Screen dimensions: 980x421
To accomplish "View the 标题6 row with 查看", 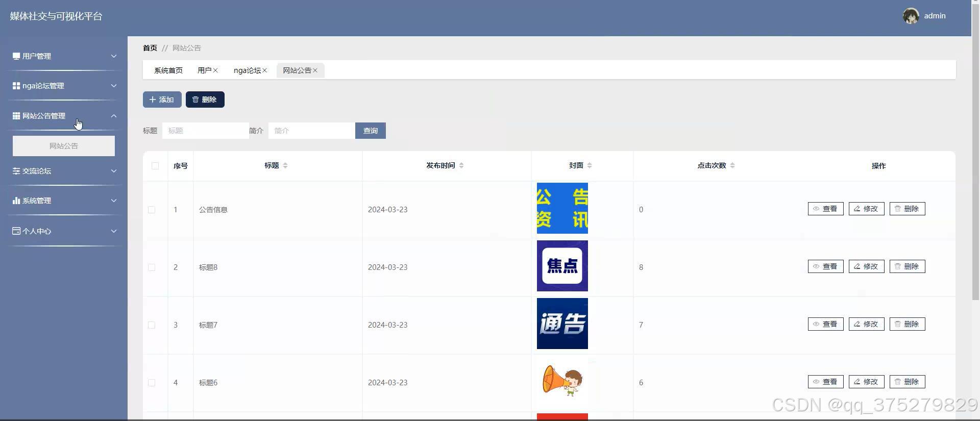I will pos(825,382).
